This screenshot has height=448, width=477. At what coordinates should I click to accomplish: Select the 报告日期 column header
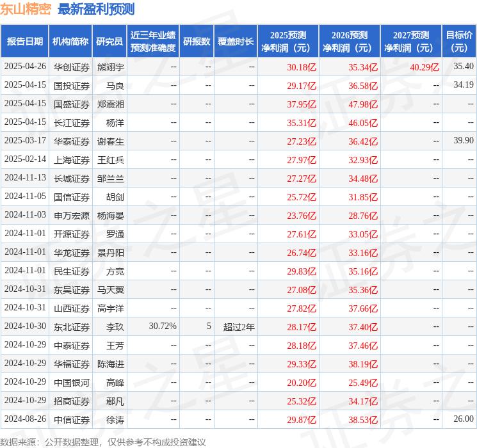[24, 42]
